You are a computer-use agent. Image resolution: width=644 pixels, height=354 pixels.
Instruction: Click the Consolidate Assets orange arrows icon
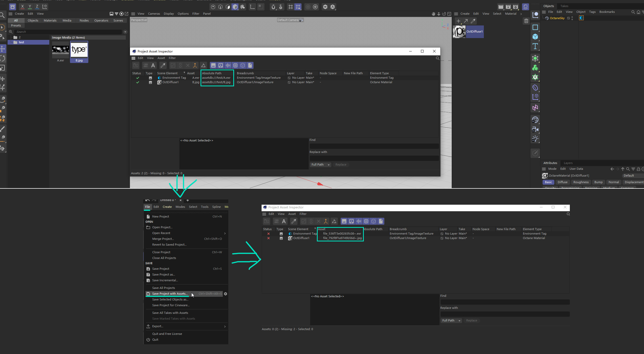(x=195, y=65)
